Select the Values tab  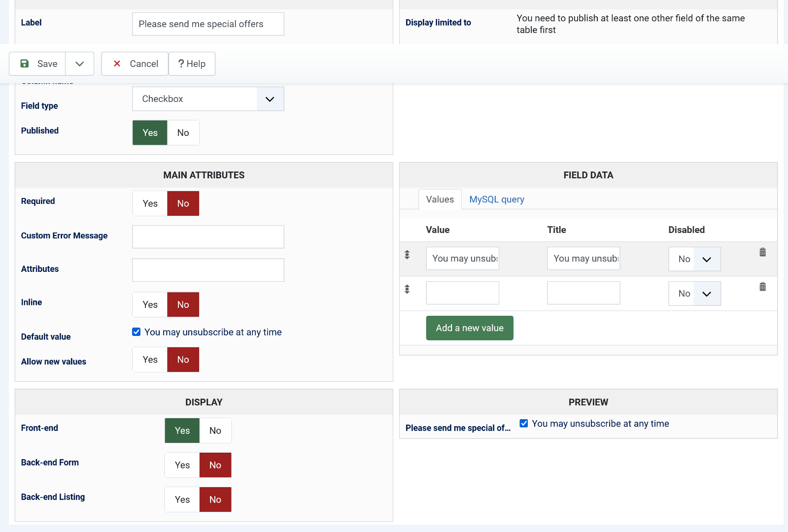(440, 199)
